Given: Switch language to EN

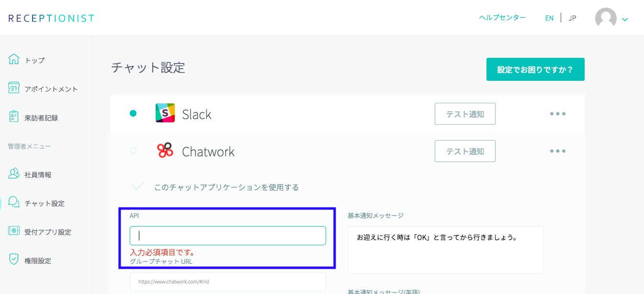Looking at the screenshot, I should click(x=549, y=18).
